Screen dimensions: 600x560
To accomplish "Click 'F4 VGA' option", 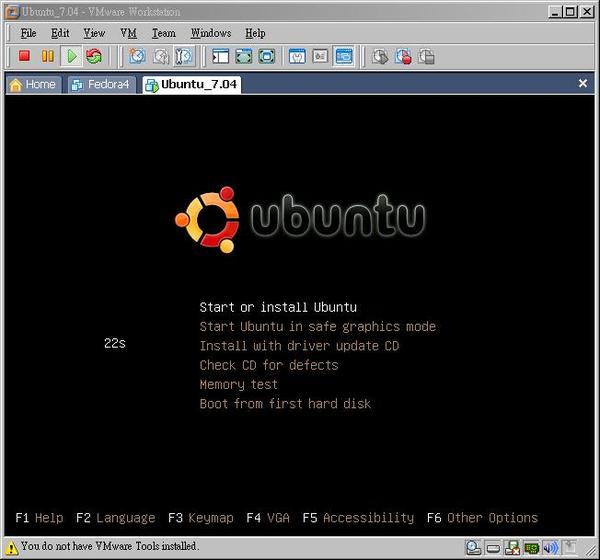I will 268,518.
